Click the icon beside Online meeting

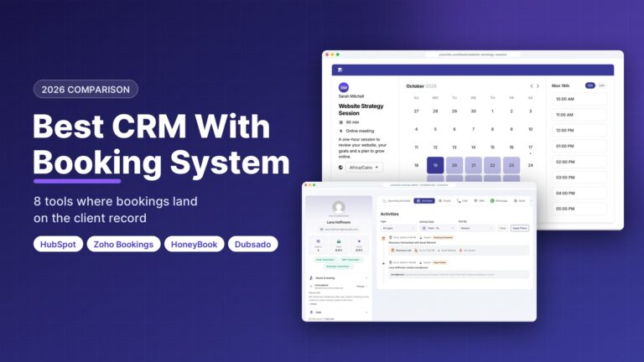(x=340, y=131)
